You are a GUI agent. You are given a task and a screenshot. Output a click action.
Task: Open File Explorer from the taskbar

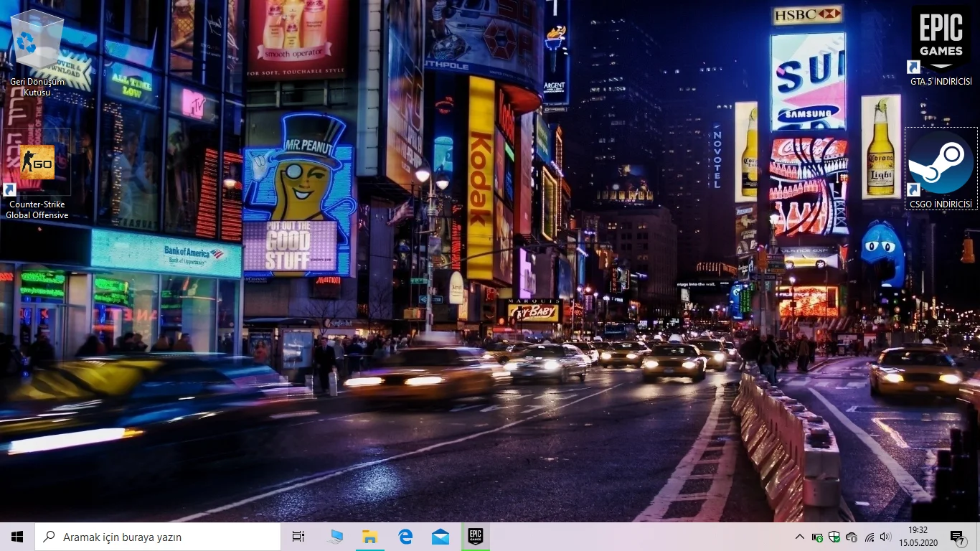pyautogui.click(x=369, y=537)
